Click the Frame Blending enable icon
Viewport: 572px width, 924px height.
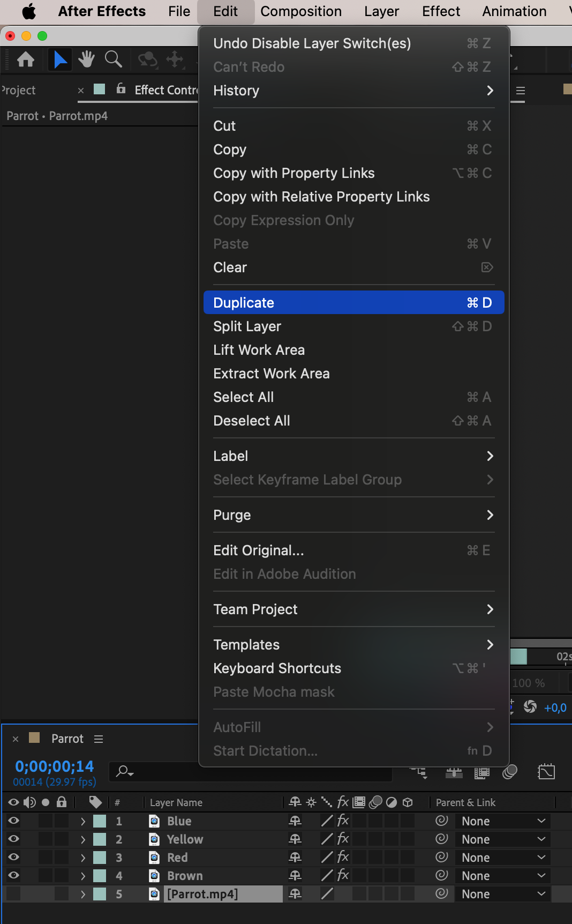click(482, 772)
